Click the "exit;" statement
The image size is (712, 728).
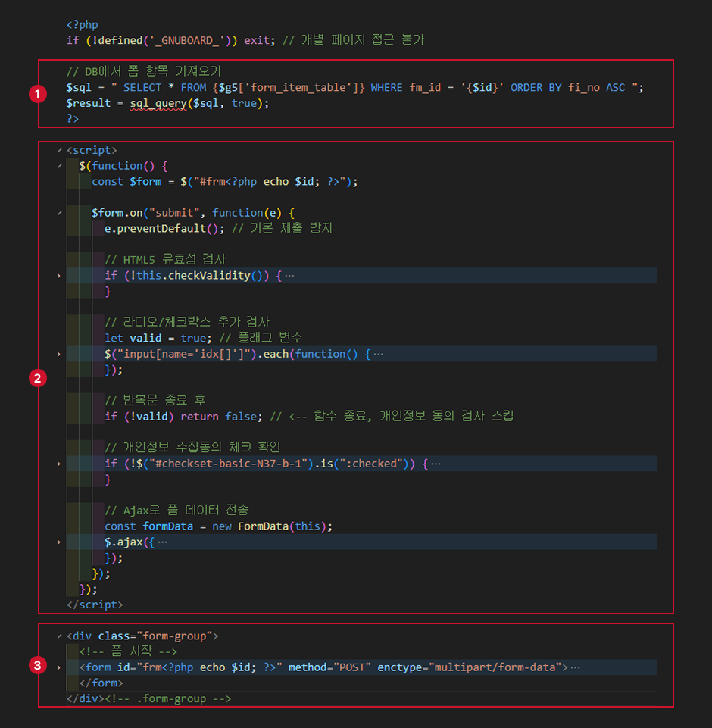point(260,40)
